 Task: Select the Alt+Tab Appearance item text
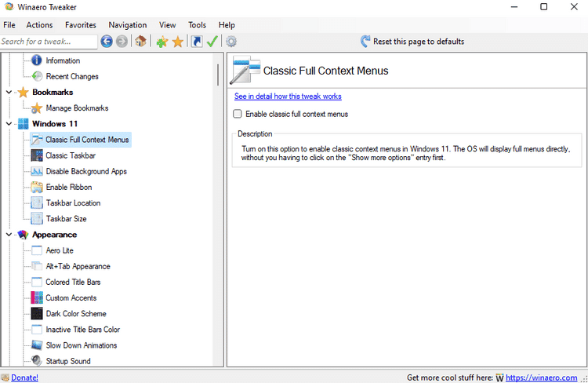[78, 266]
